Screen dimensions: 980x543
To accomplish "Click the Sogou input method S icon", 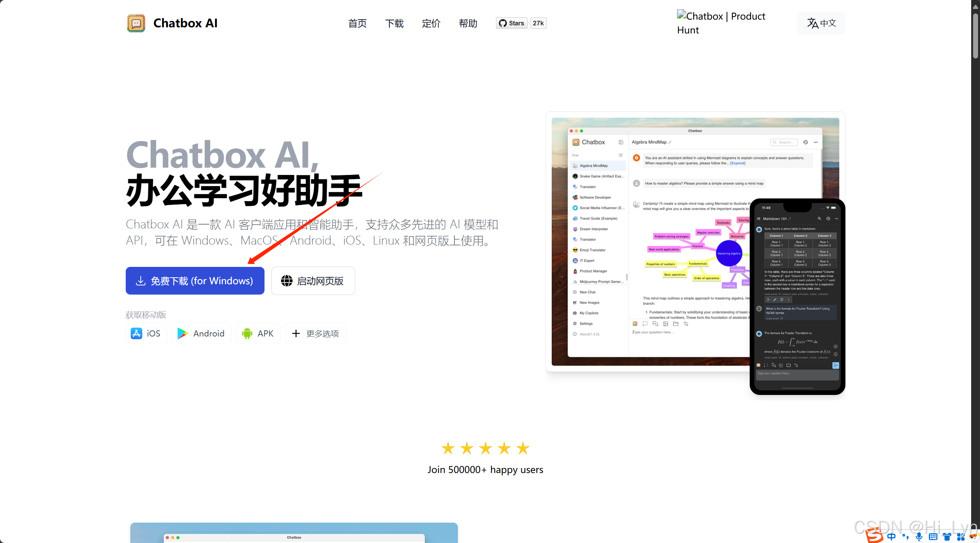I will point(875,536).
